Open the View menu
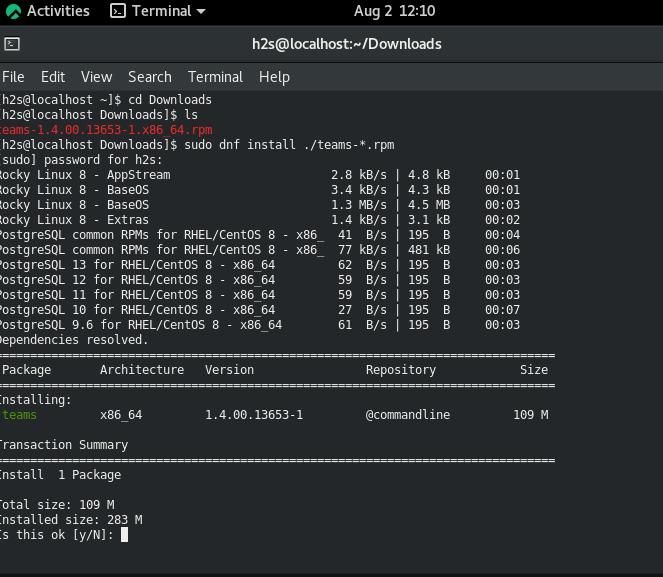Viewport: 663px width, 577px height. [x=96, y=77]
